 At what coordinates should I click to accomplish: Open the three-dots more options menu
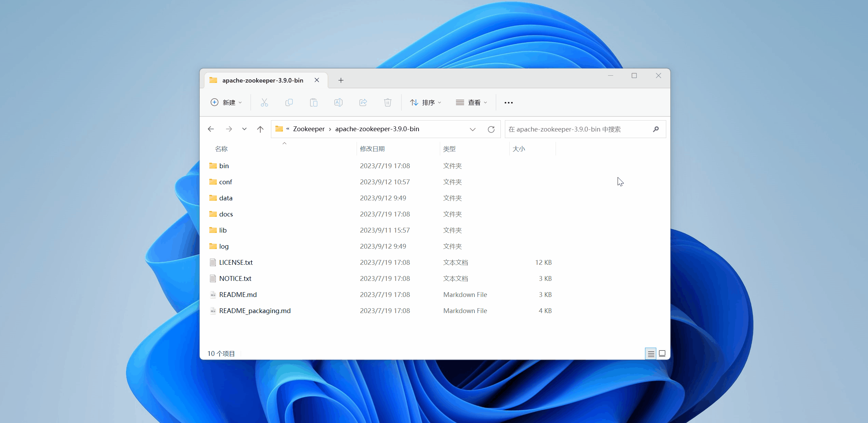pos(508,103)
